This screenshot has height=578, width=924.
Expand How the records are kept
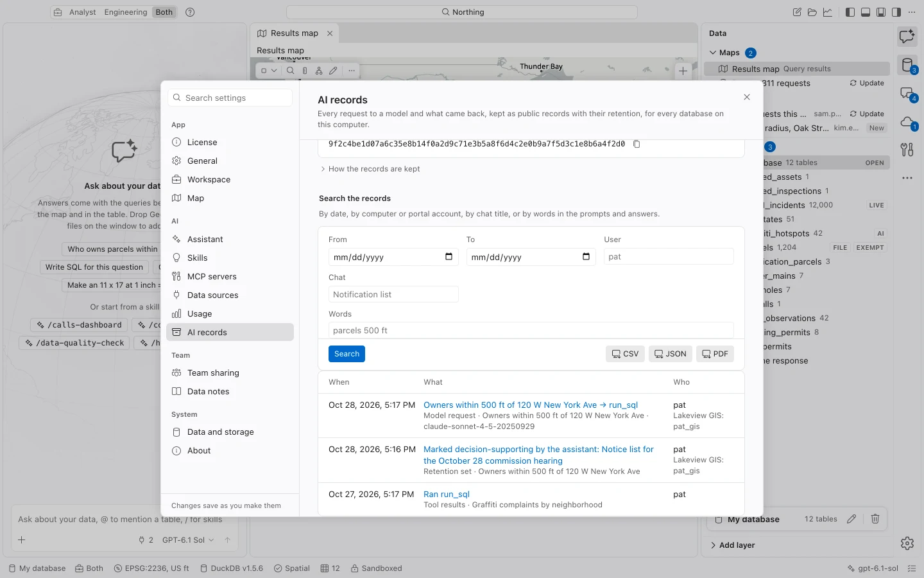[370, 169]
